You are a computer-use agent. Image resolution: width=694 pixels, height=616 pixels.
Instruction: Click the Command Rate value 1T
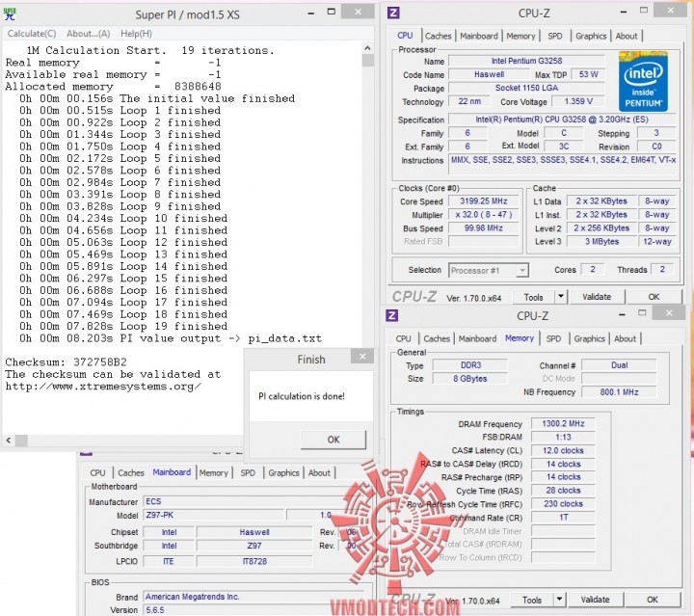pos(563,517)
